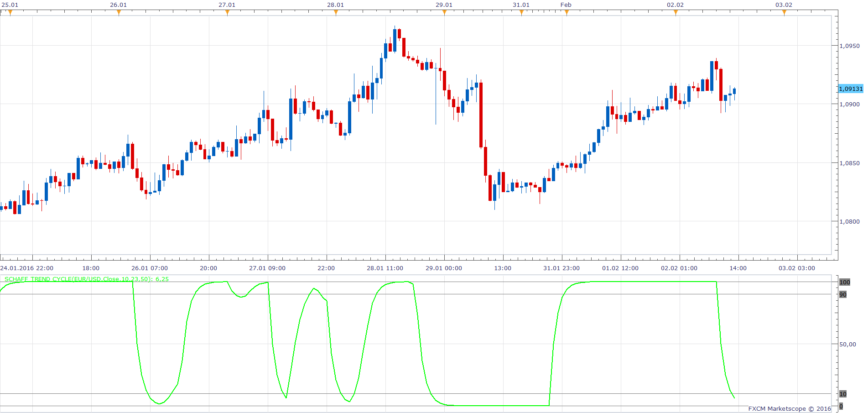Click the 27.01 day marker triangle
Viewport: 868px width, 413px height.
click(227, 13)
